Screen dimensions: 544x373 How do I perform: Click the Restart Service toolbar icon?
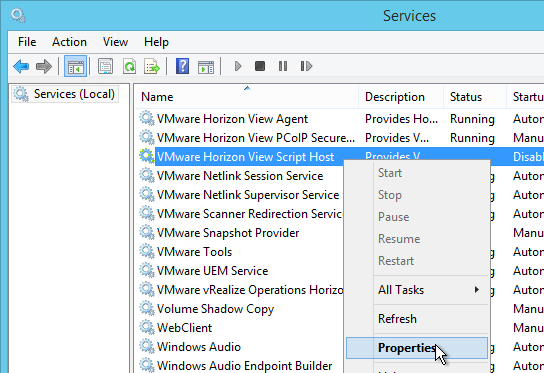(306, 66)
